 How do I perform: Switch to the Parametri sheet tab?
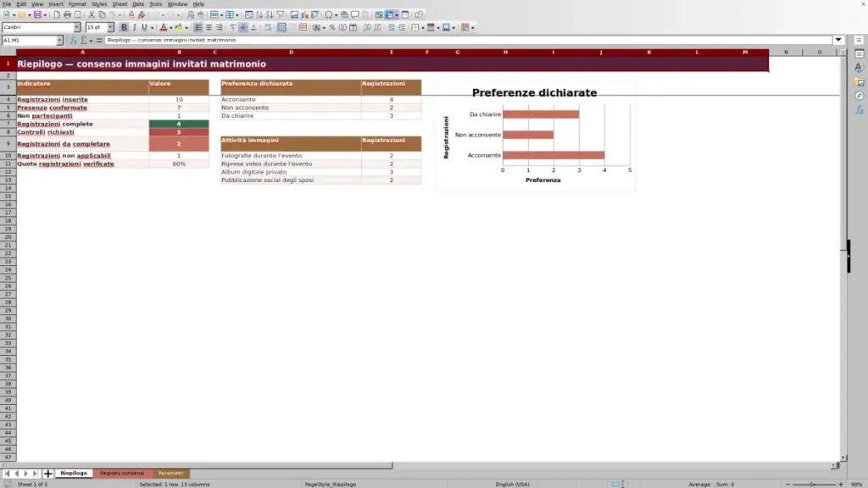click(x=170, y=474)
